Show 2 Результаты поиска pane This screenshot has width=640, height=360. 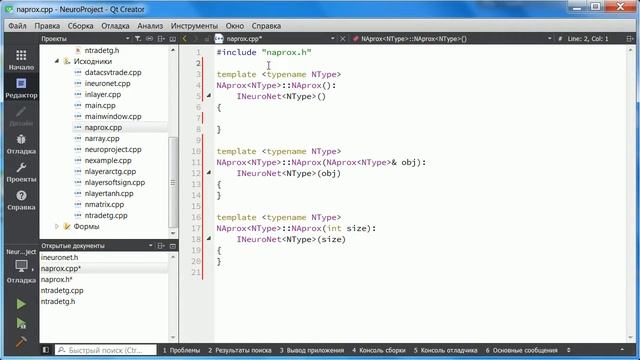pyautogui.click(x=240, y=350)
